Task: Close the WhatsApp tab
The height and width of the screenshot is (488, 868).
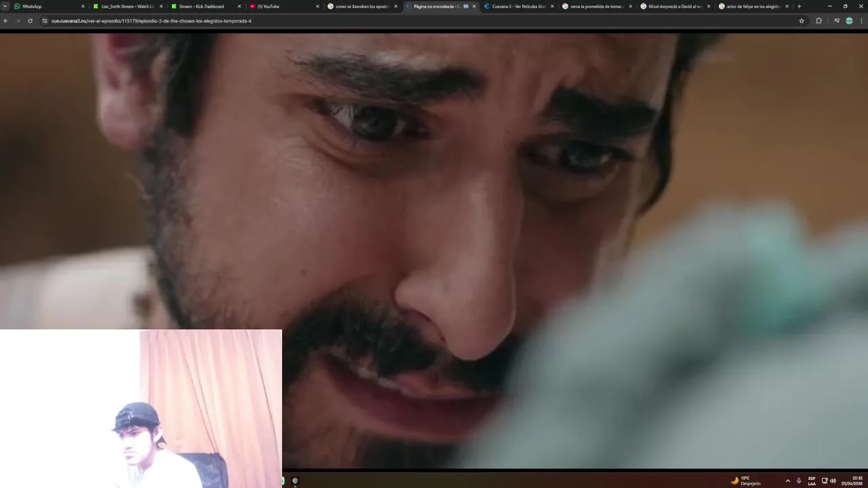Action: point(83,6)
